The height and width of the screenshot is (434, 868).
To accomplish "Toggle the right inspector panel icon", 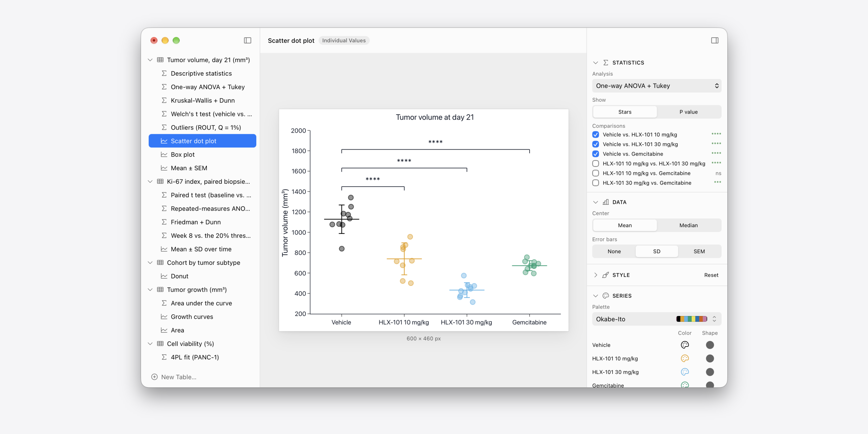I will pos(715,40).
